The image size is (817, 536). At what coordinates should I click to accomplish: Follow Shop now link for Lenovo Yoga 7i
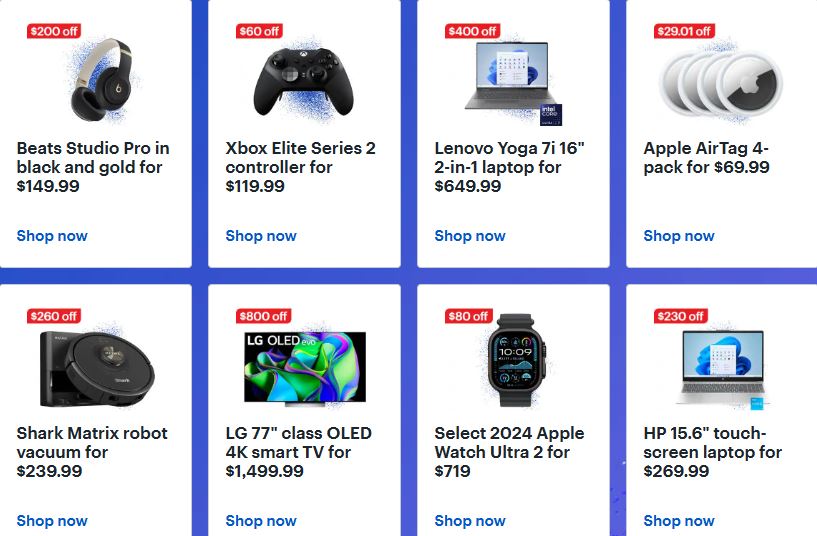470,236
